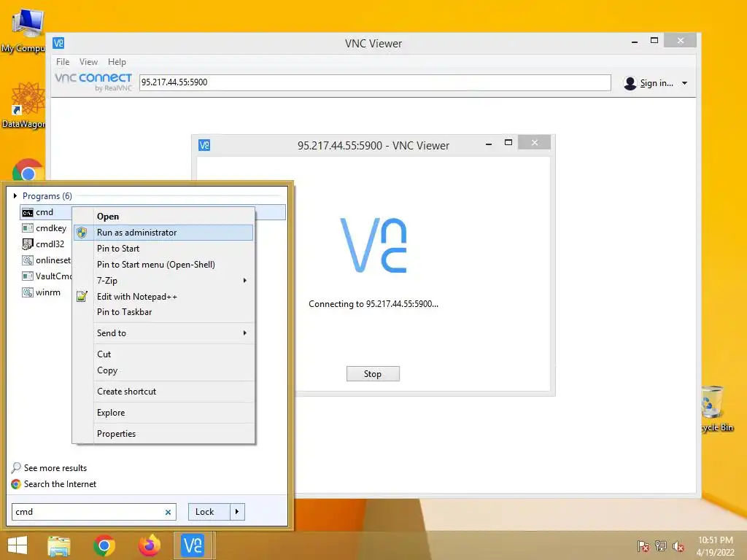Choose Explore in the context menu
This screenshot has height=560, width=747.
click(163, 413)
